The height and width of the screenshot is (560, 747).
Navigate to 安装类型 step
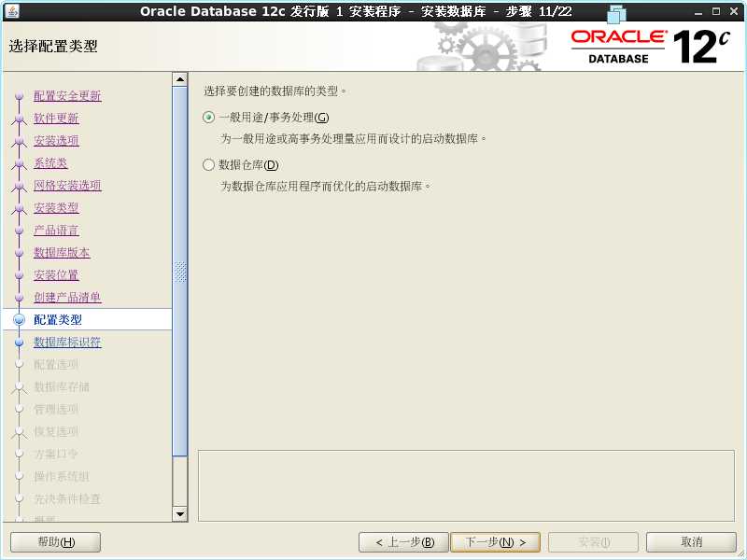pyautogui.click(x=56, y=207)
